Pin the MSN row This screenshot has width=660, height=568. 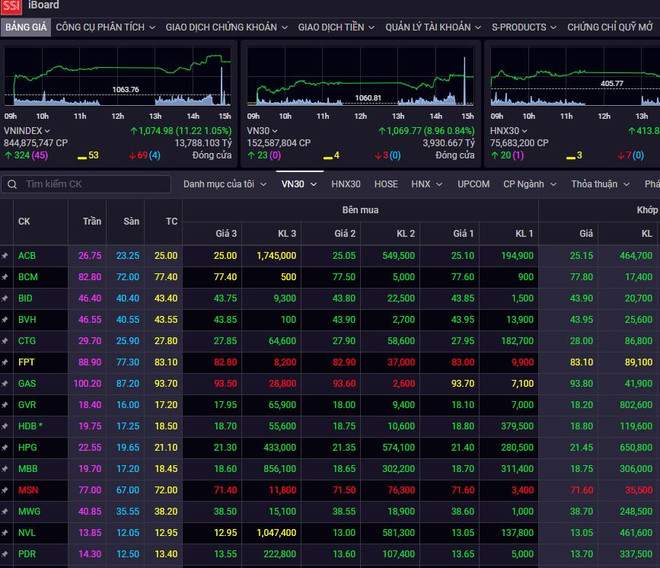[5, 490]
